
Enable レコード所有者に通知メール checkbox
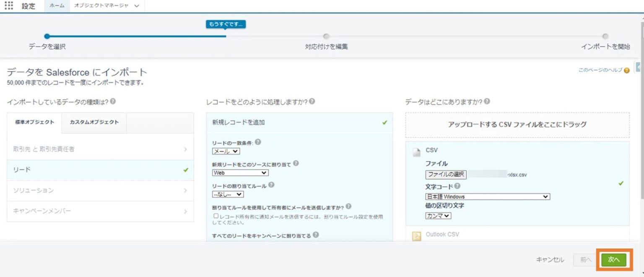point(216,216)
